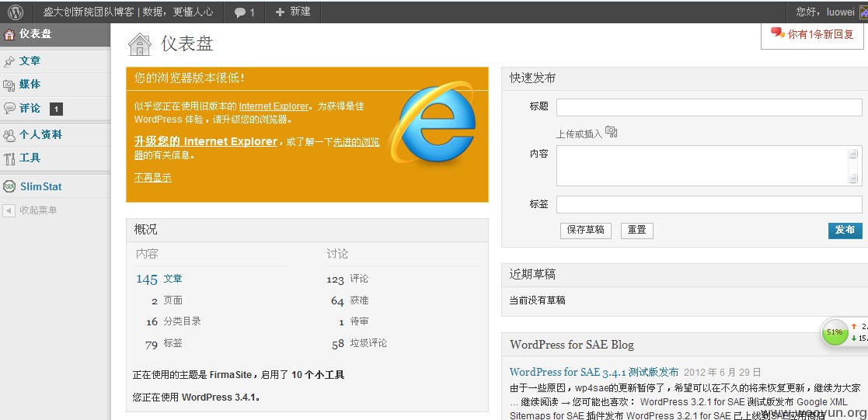This screenshot has height=420, width=868.
Task: Focus the 标签 tags input field
Action: click(709, 204)
